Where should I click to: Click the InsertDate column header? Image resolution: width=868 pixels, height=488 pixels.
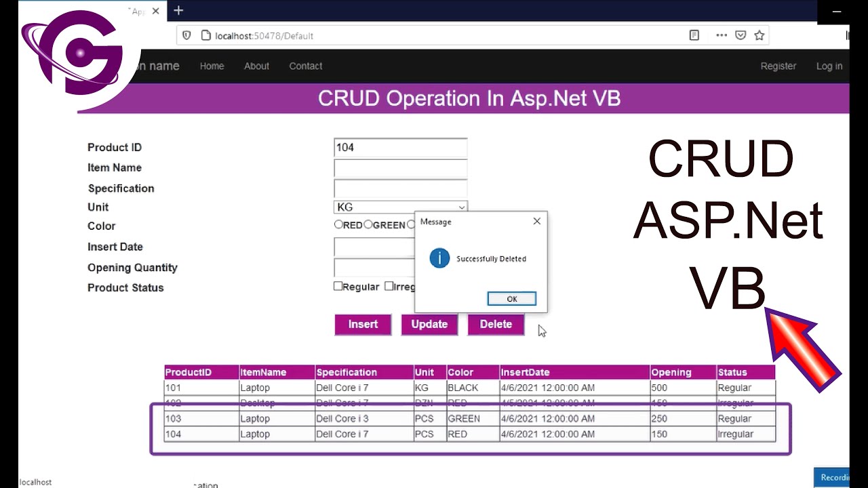click(574, 372)
